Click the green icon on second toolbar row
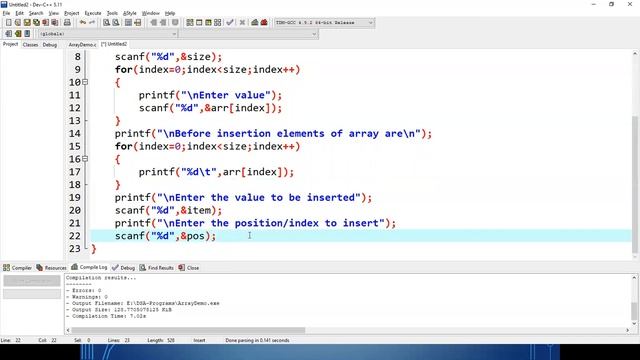 (18, 33)
